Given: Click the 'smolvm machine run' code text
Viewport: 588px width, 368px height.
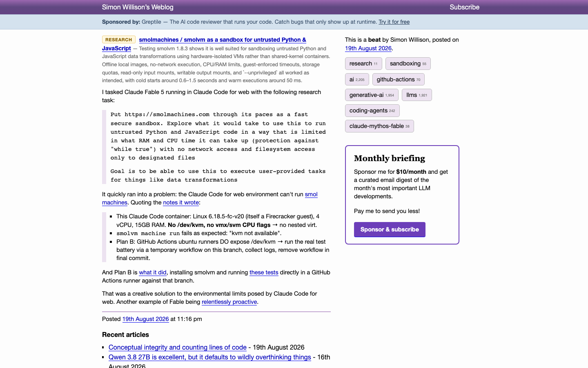Looking at the screenshot, I should point(148,233).
